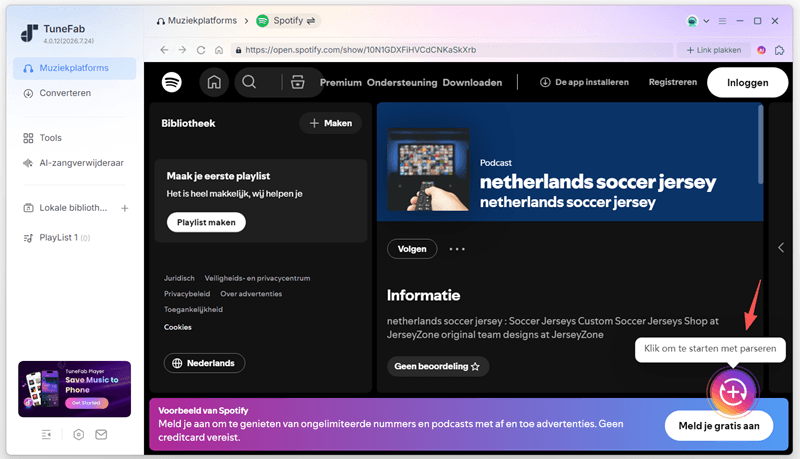Click the Link plakken button
The height and width of the screenshot is (459, 800).
pos(713,50)
